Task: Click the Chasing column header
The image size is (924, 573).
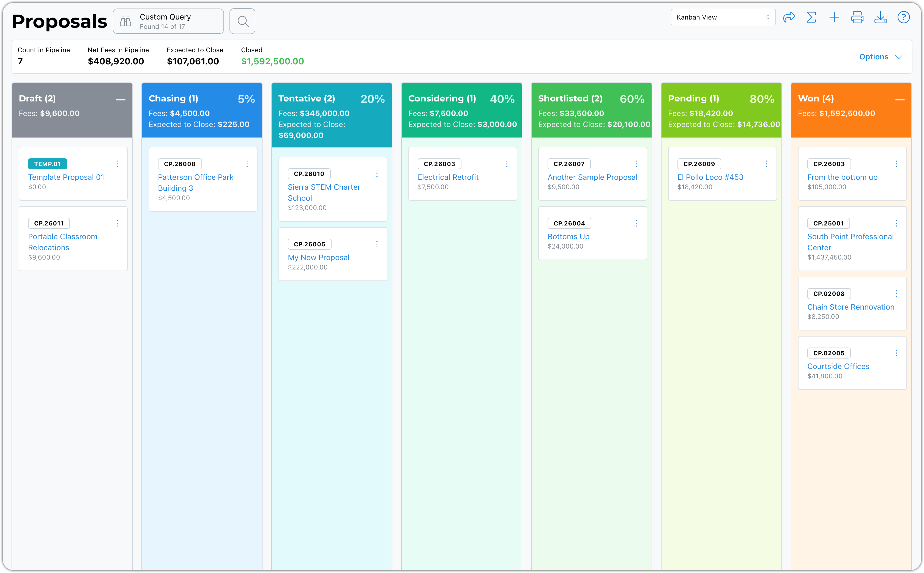Action: pyautogui.click(x=202, y=110)
